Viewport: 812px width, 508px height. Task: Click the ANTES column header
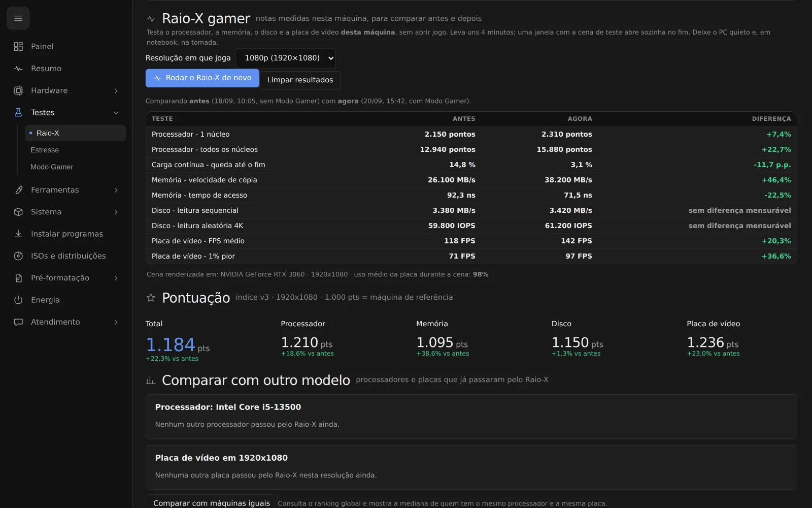point(464,119)
